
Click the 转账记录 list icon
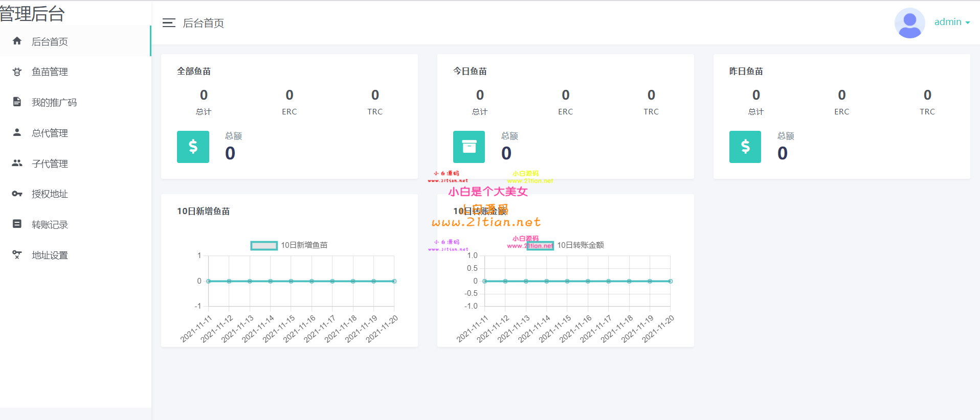click(17, 224)
